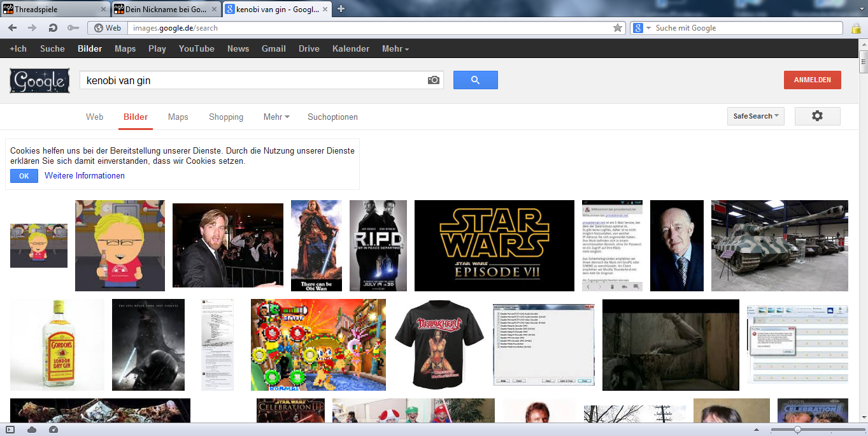Image resolution: width=868 pixels, height=436 pixels.
Task: Open News in the black bar
Action: click(x=238, y=48)
